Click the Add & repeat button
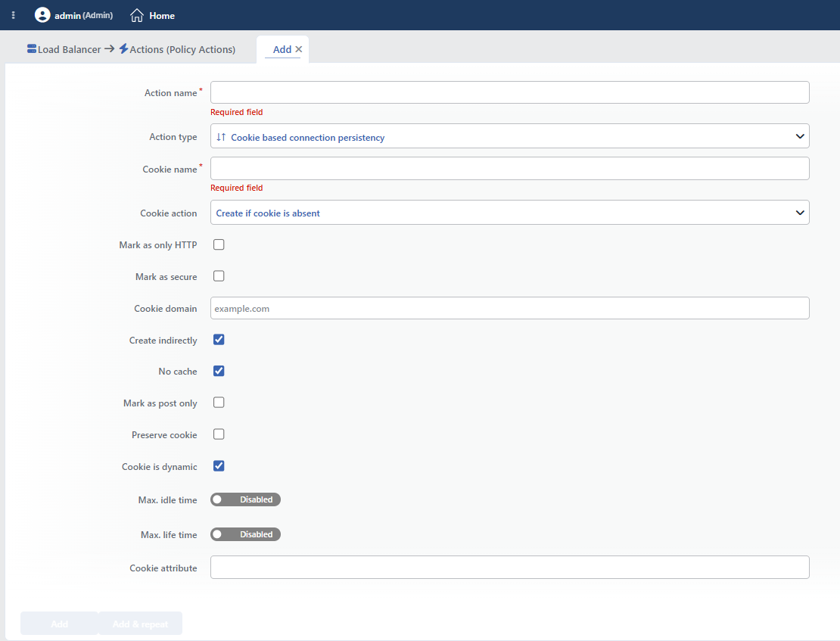840x641 pixels. (140, 624)
